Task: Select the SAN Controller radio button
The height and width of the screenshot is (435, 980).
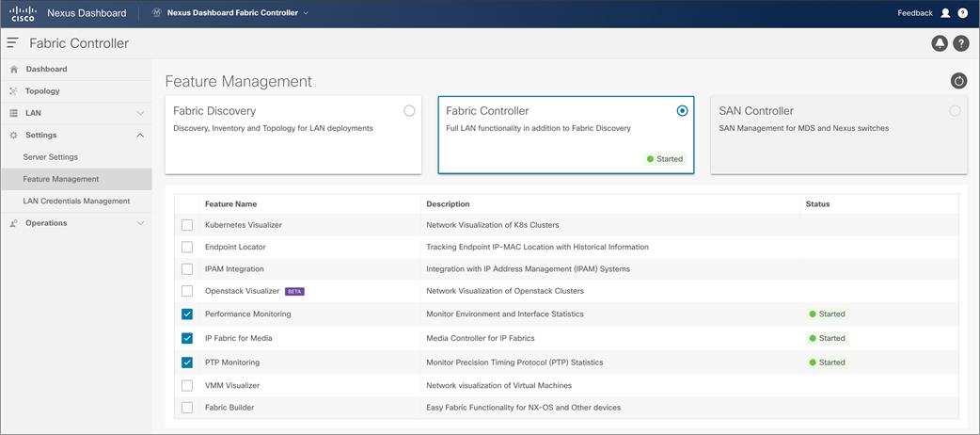Action: pyautogui.click(x=955, y=111)
